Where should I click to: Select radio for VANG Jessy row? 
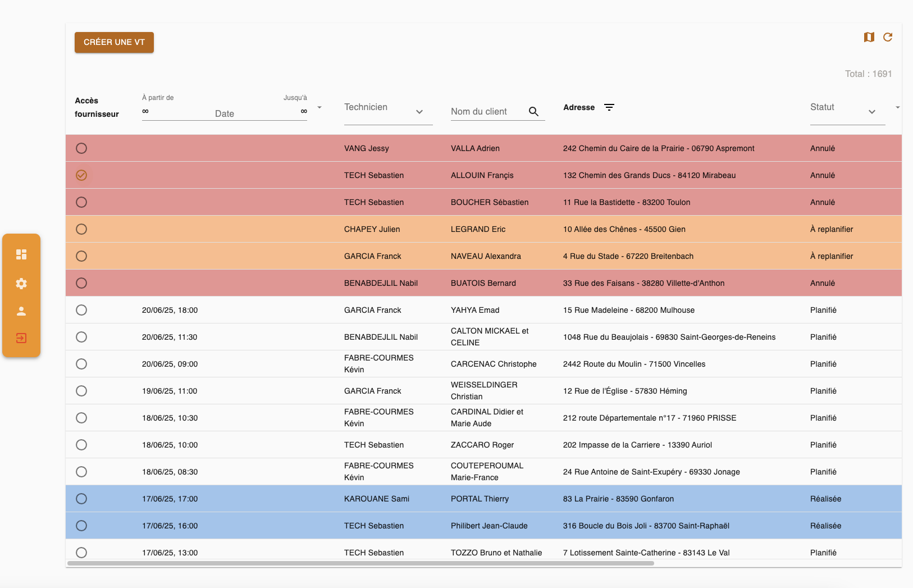tap(81, 148)
